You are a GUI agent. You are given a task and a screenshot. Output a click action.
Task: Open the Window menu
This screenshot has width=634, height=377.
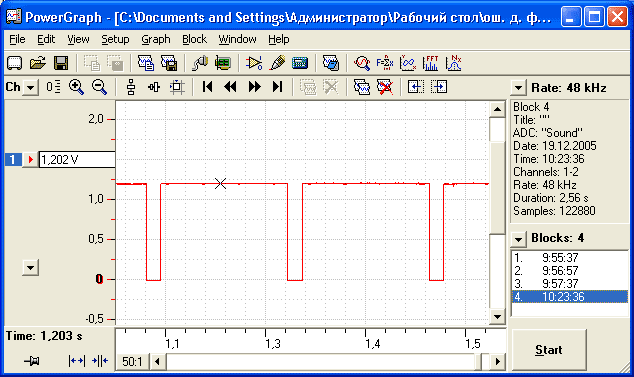pyautogui.click(x=237, y=39)
